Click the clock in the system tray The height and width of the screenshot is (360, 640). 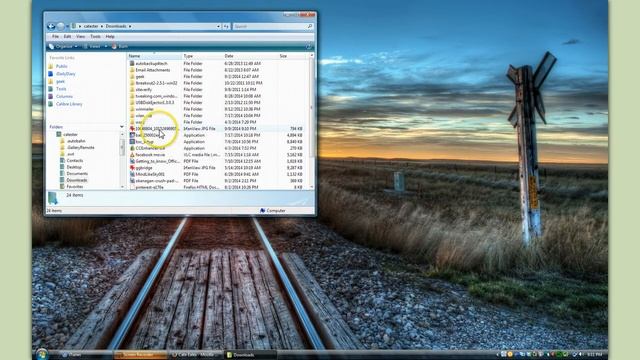point(595,354)
